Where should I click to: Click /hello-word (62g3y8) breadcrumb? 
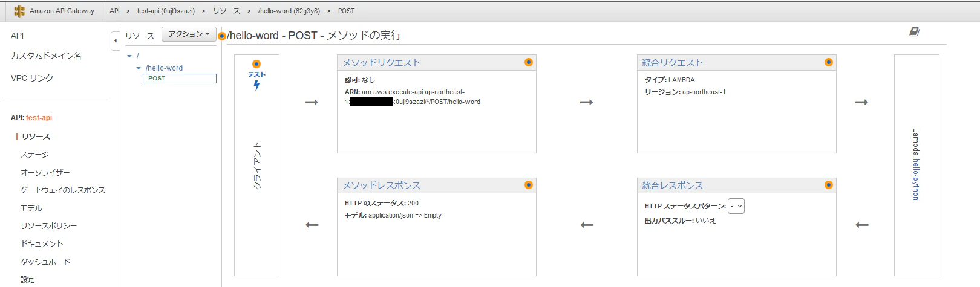[289, 11]
